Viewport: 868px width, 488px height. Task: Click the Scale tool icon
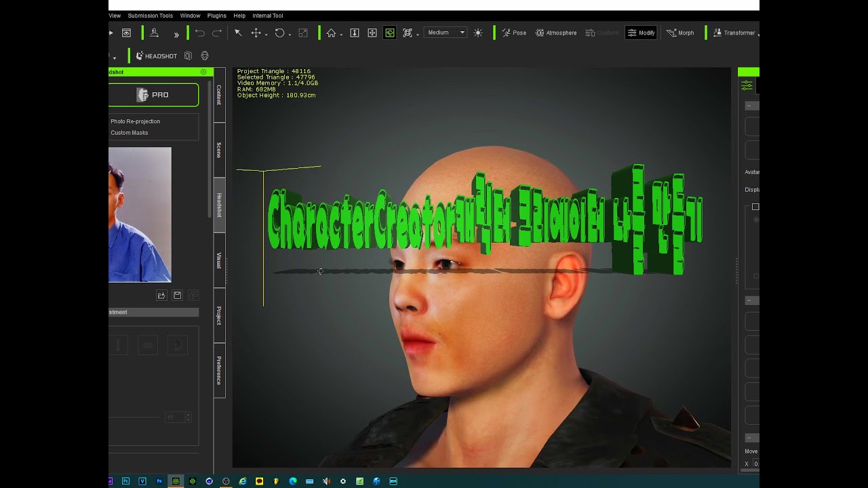point(303,33)
